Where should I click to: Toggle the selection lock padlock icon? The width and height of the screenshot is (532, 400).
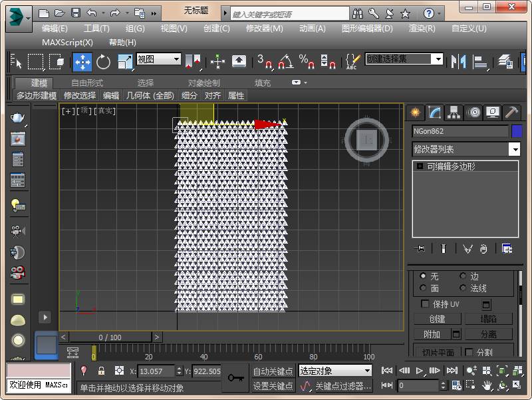101,371
